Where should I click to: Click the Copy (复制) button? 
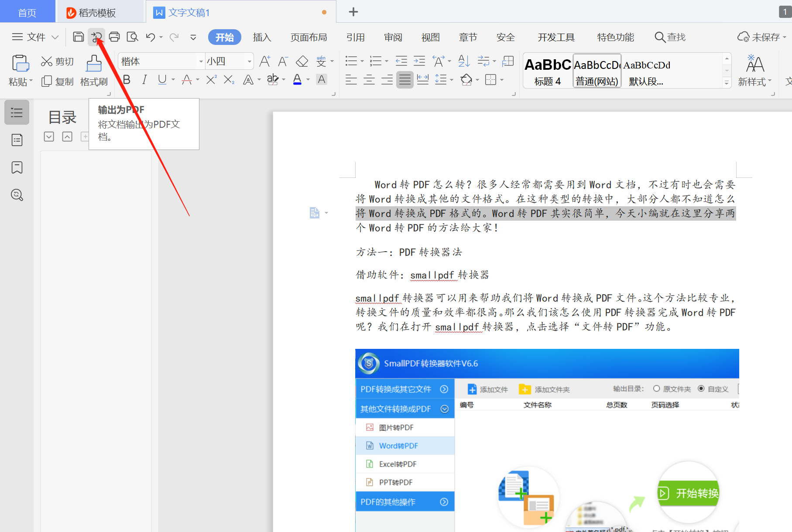point(58,82)
